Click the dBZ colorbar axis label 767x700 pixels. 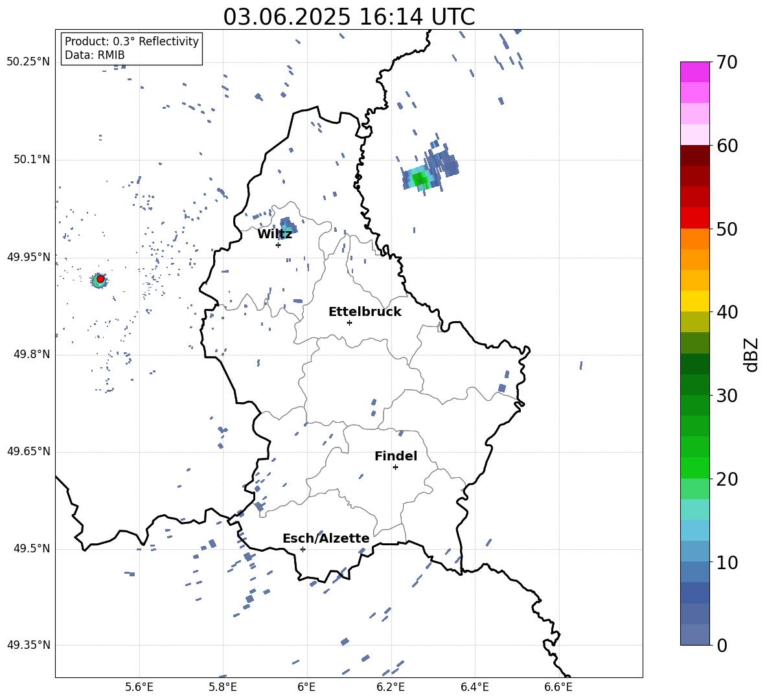click(752, 354)
